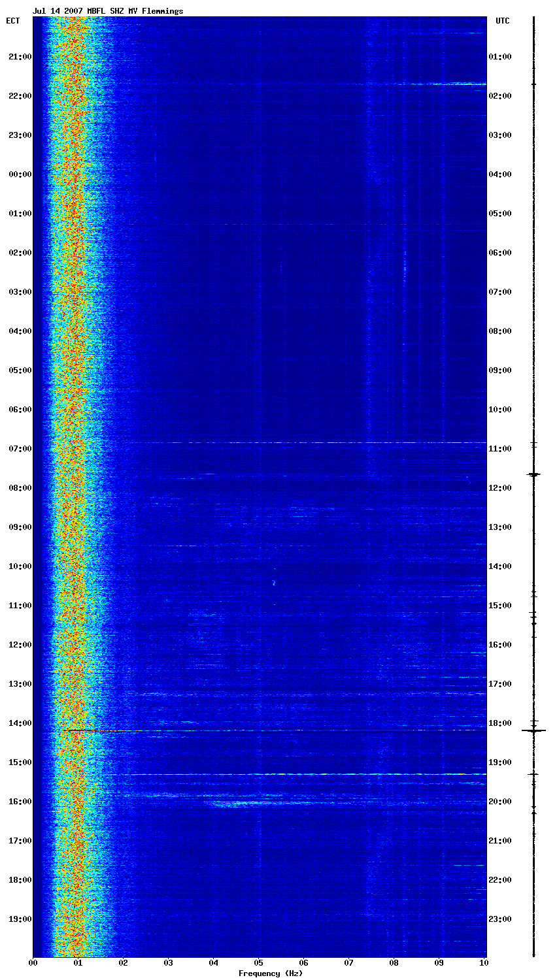Select the 21:00 tick on the ECT axis

pyautogui.click(x=20, y=57)
